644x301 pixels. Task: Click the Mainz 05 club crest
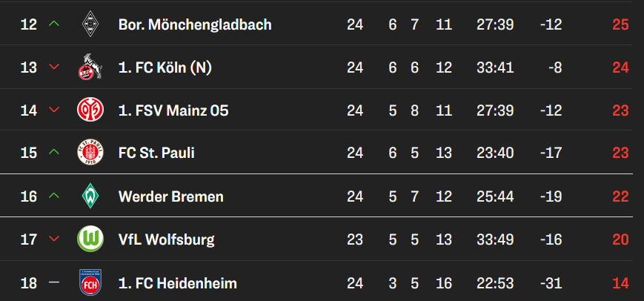90,110
